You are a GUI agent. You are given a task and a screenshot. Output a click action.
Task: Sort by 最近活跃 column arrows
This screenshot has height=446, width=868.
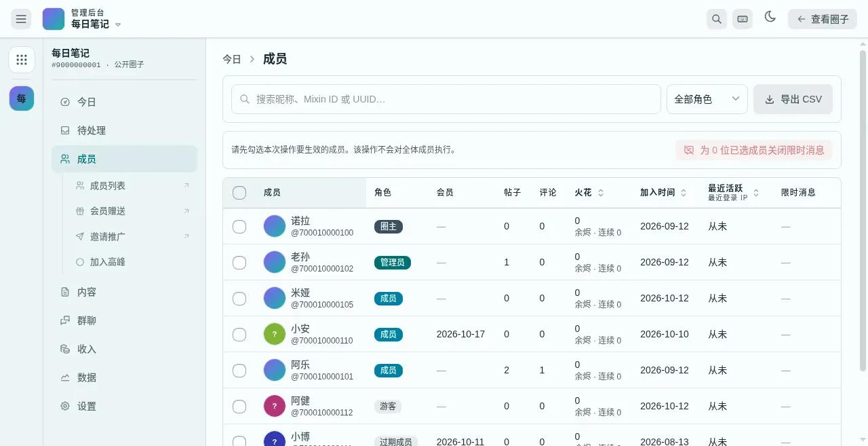click(x=756, y=193)
